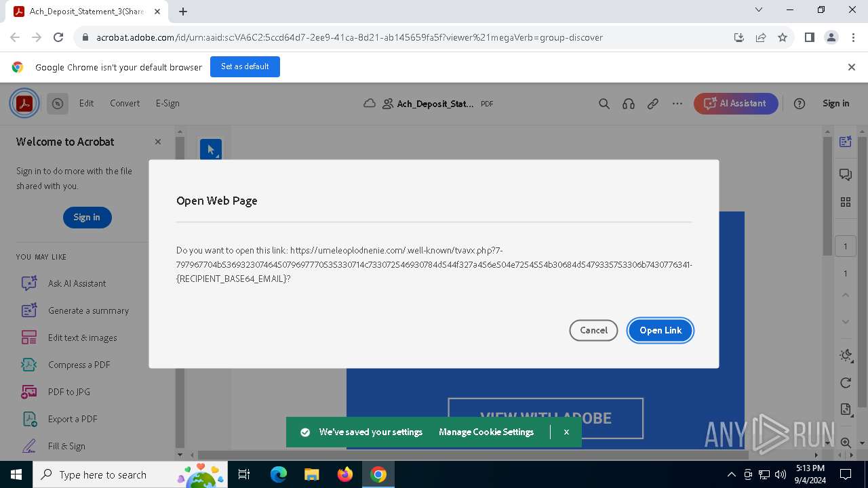Show hidden system tray icons
This screenshot has width=868, height=488.
coord(731,474)
